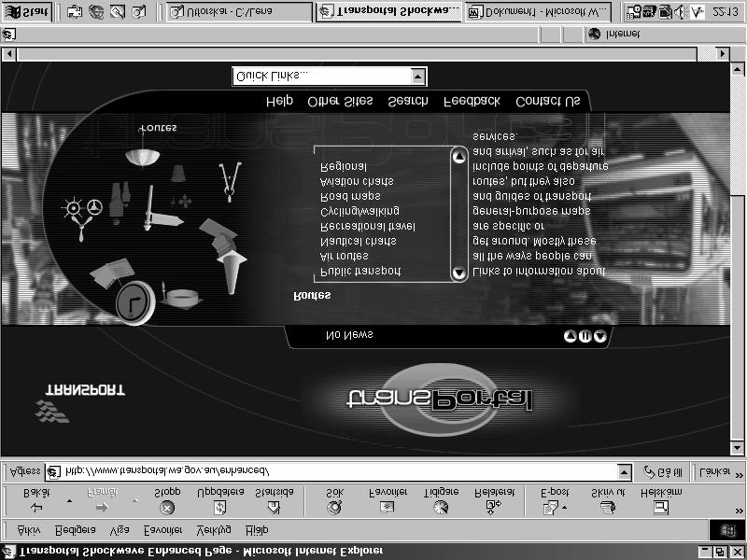747x560 pixels.
Task: Click the news ticker up-arrow button
Action: coord(571,336)
